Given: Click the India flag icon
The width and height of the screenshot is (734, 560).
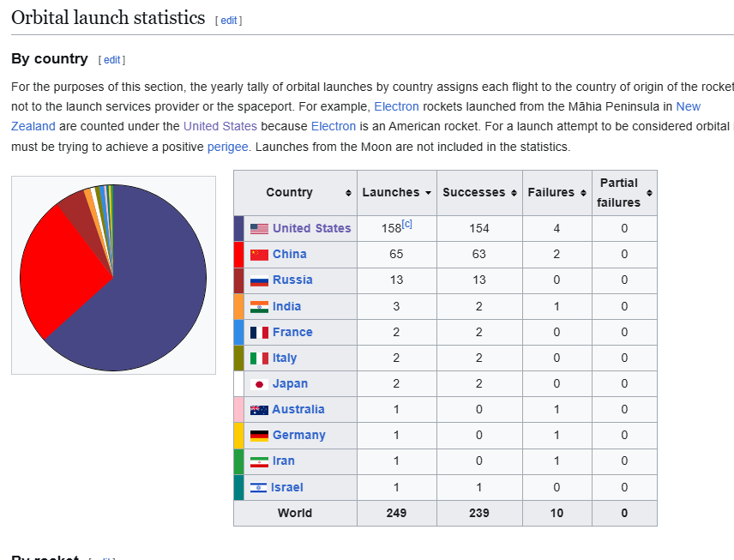Looking at the screenshot, I should tap(259, 307).
